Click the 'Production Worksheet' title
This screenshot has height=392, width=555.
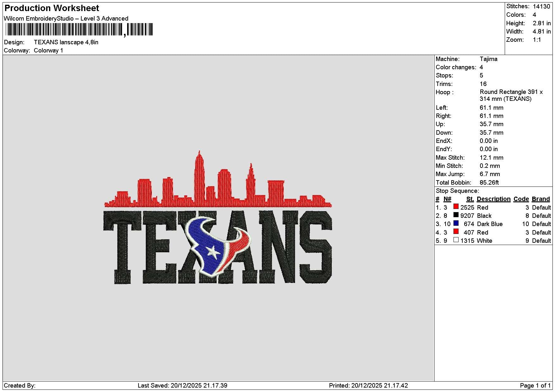pyautogui.click(x=52, y=8)
